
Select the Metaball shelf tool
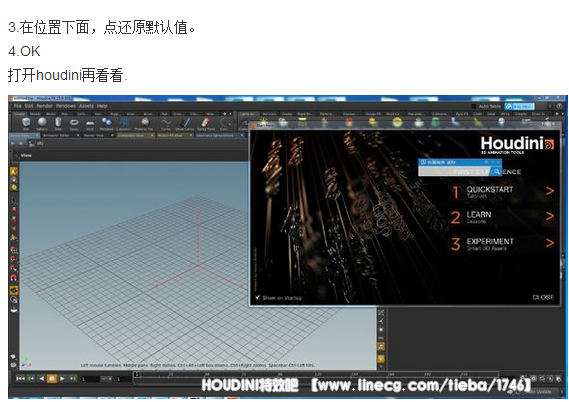pos(106,123)
